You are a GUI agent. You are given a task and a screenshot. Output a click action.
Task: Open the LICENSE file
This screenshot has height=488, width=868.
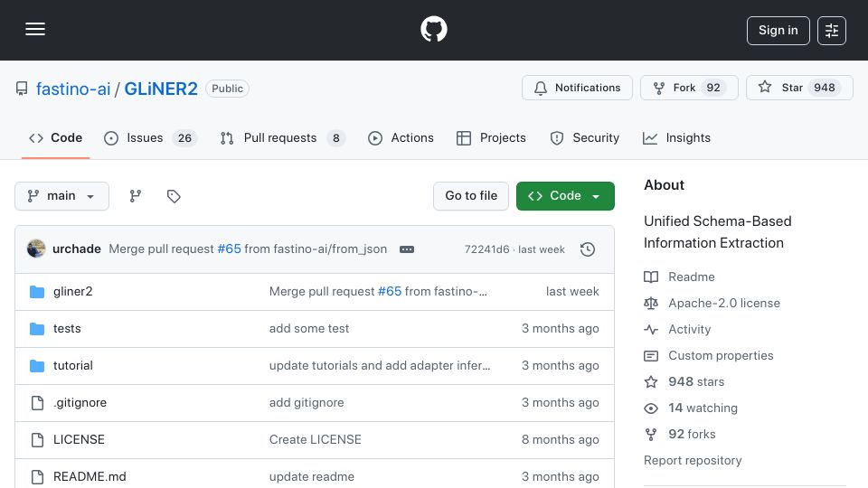(x=79, y=440)
